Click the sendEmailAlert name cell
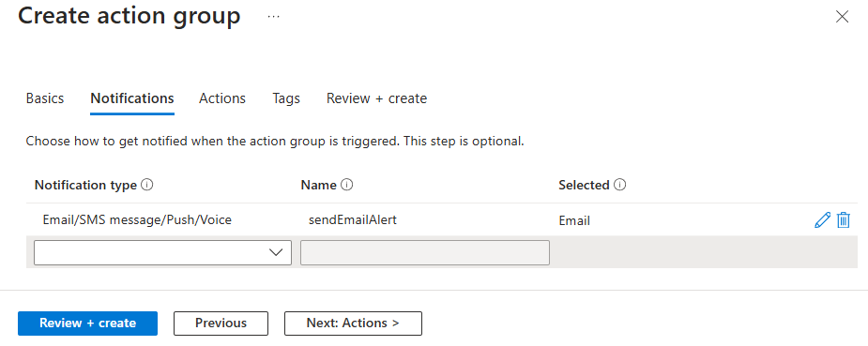Screen dimensions: 868x346 353,220
